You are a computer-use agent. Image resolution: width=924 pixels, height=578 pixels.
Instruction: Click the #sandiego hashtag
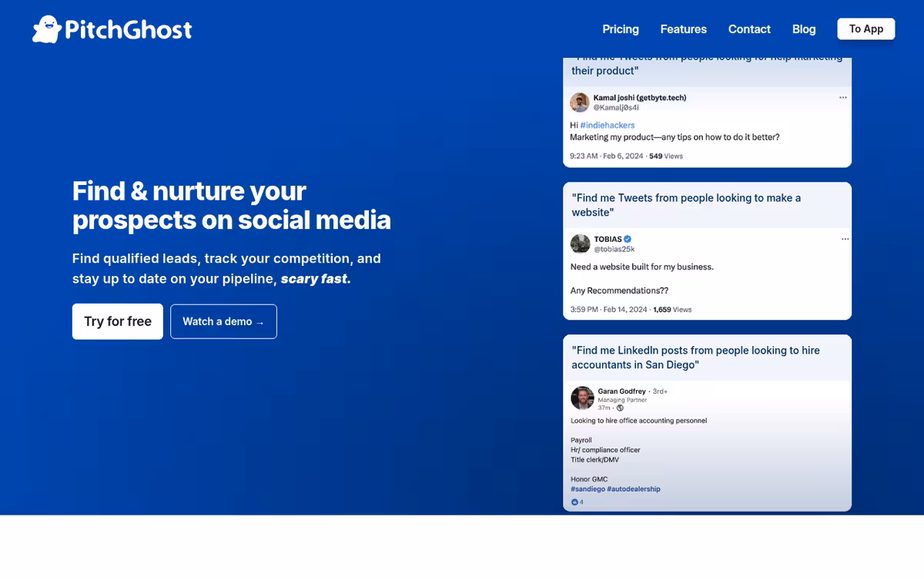tap(588, 489)
